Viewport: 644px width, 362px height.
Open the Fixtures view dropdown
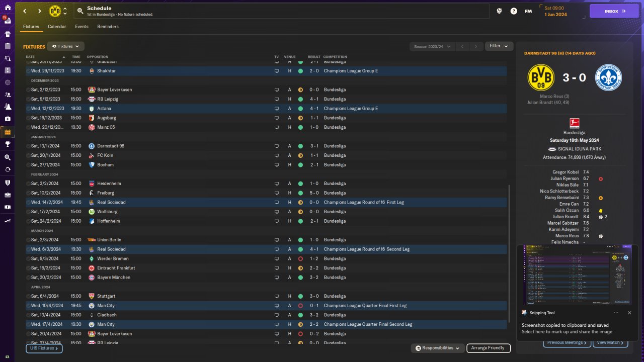pos(65,46)
